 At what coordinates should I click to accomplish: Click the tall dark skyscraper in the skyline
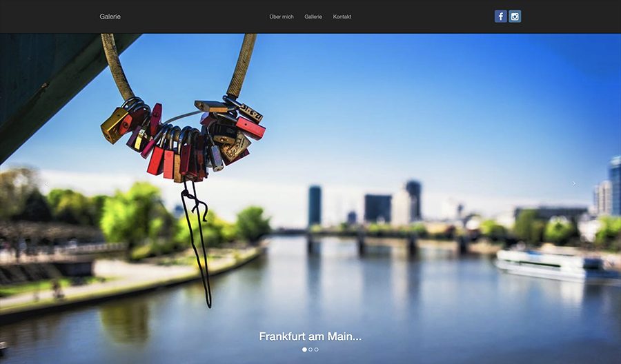[x=315, y=205]
